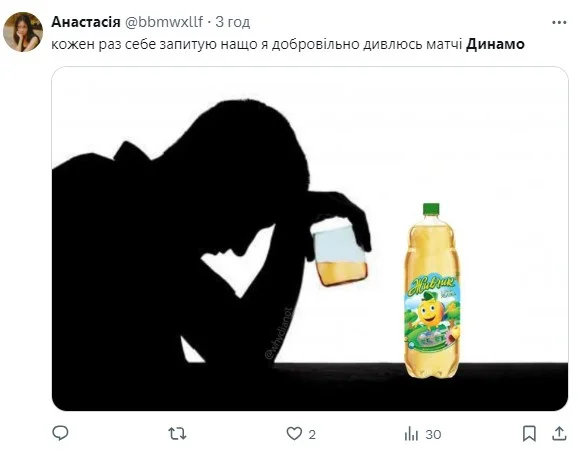
Task: Bookmark this tweet
Action: 529,434
